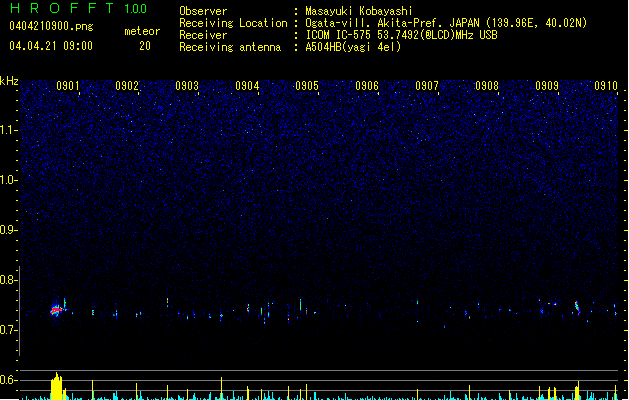
Task: Click the 'Receiving antenna' label
Action: (x=230, y=47)
